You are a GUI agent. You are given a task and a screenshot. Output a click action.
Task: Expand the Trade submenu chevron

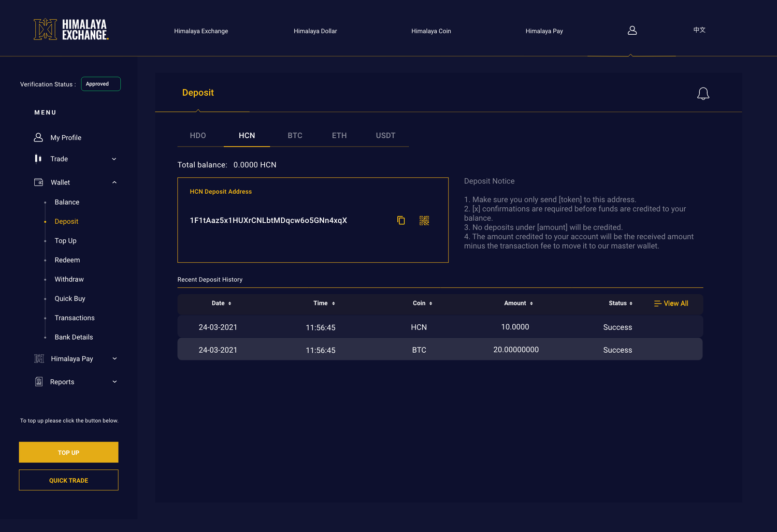point(114,159)
